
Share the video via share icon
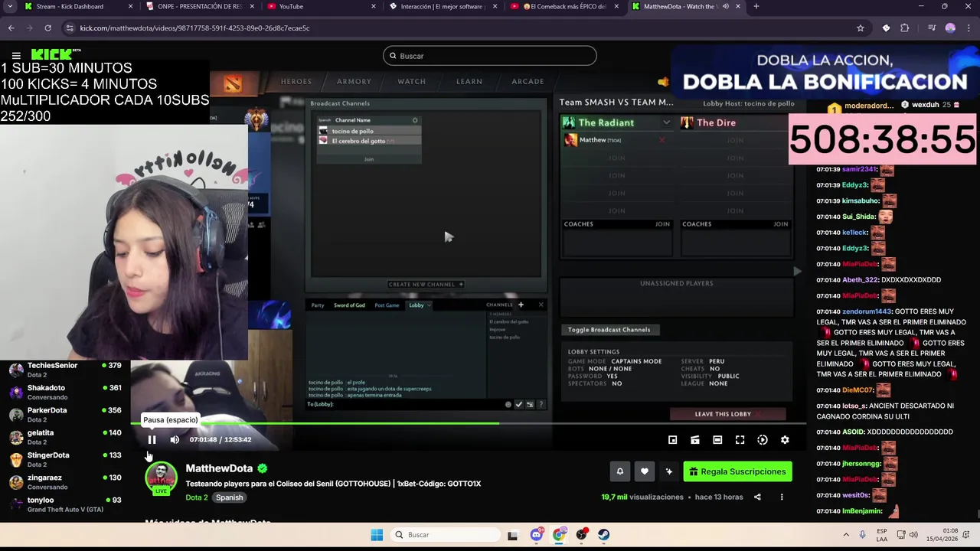pos(757,497)
